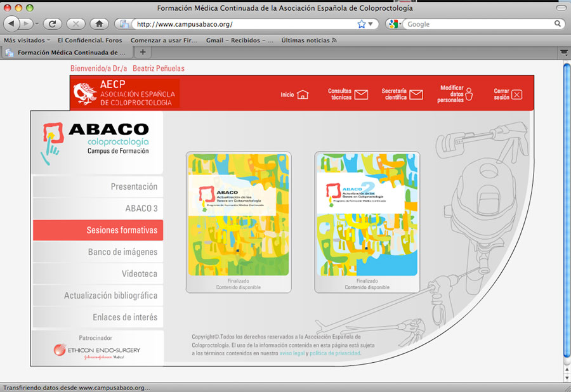Open the Comenzar a usar Fir... bookmark
571x392 pixels.
pos(164,41)
